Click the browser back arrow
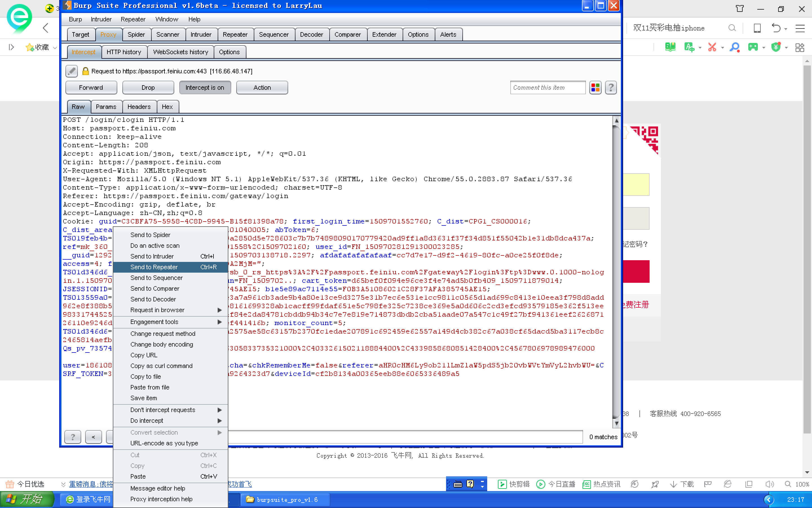Screen dimensions: 812x508 (x=46, y=28)
